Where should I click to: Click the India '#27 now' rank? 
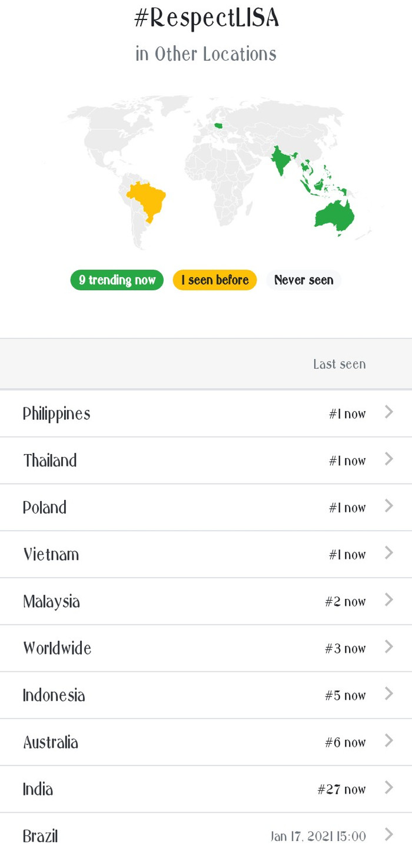[341, 789]
